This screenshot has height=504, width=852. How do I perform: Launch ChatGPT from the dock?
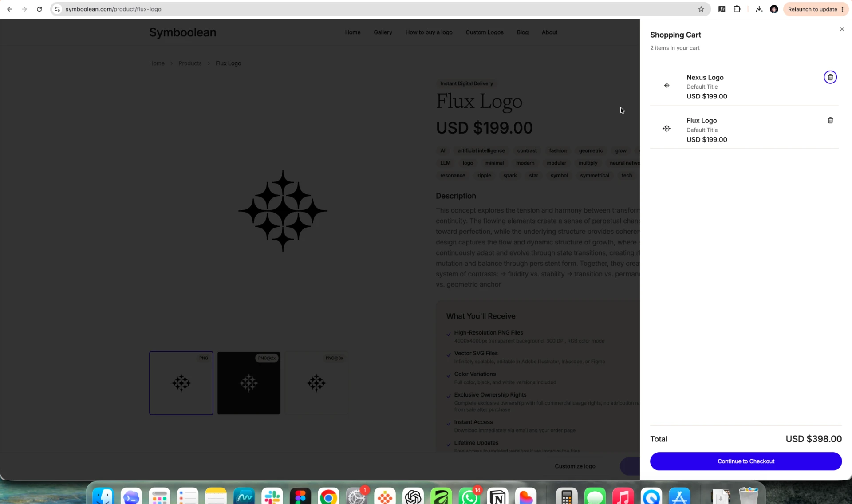(x=413, y=497)
